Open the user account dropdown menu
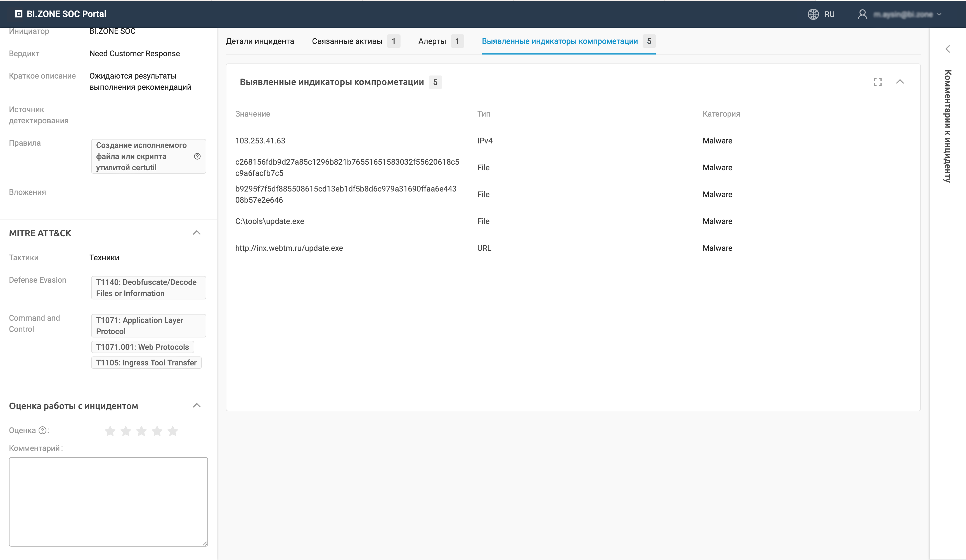Screen dimensions: 966x560 939,14
